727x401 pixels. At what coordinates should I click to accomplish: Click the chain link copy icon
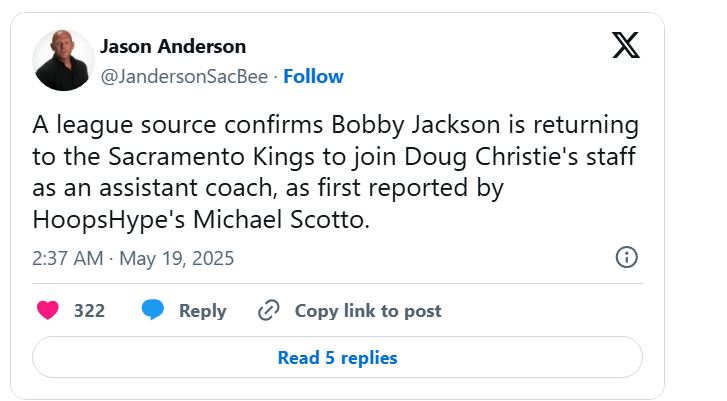click(x=268, y=311)
